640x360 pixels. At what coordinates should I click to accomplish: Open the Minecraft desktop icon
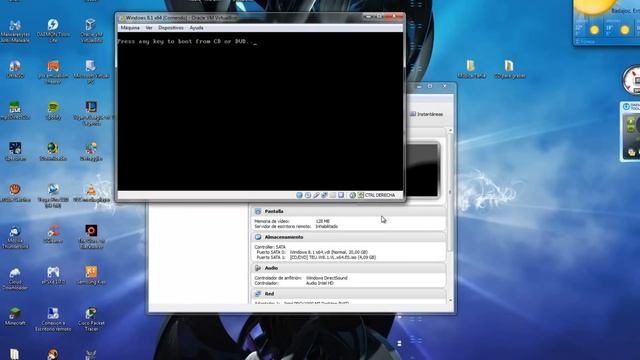pyautogui.click(x=15, y=316)
